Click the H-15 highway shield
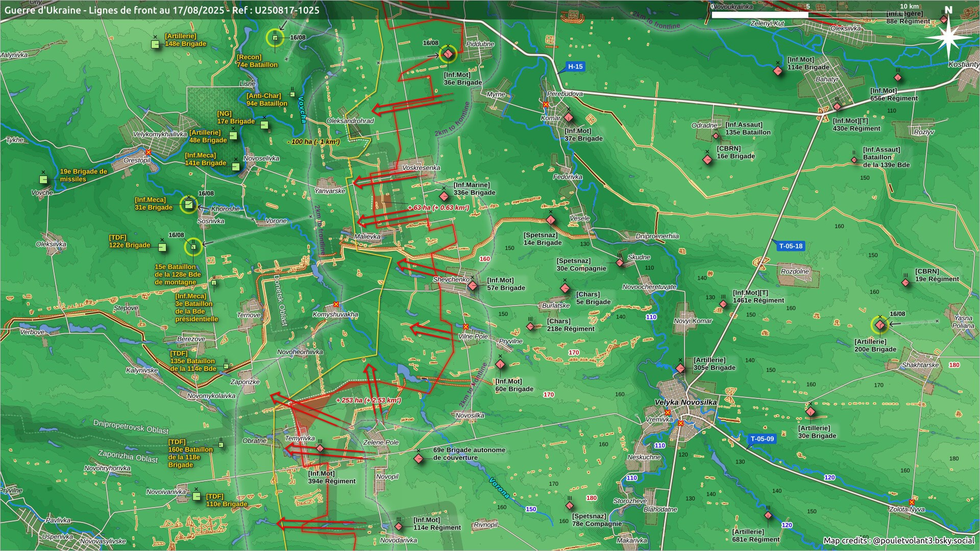The width and height of the screenshot is (980, 551). (575, 66)
